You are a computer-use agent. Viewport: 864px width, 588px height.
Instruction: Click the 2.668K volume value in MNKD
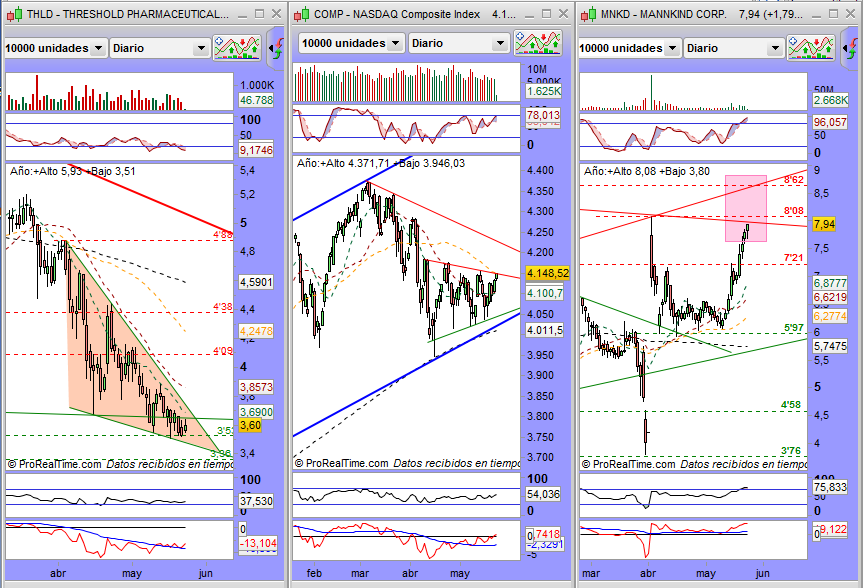tap(831, 100)
